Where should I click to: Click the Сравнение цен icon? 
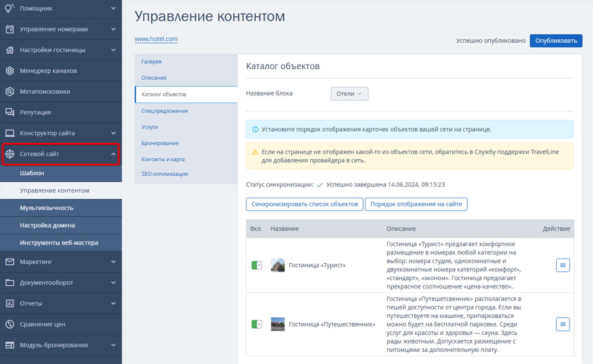[x=10, y=324]
